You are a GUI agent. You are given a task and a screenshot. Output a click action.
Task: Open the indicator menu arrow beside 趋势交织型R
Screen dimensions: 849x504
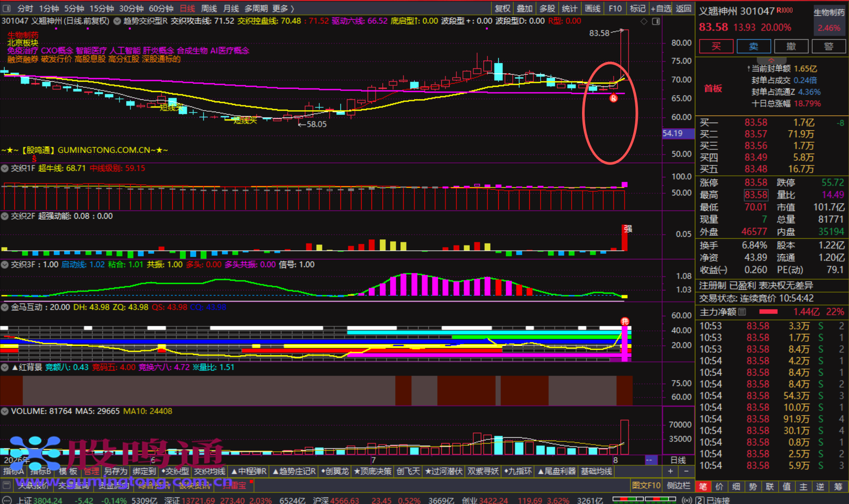click(x=117, y=21)
